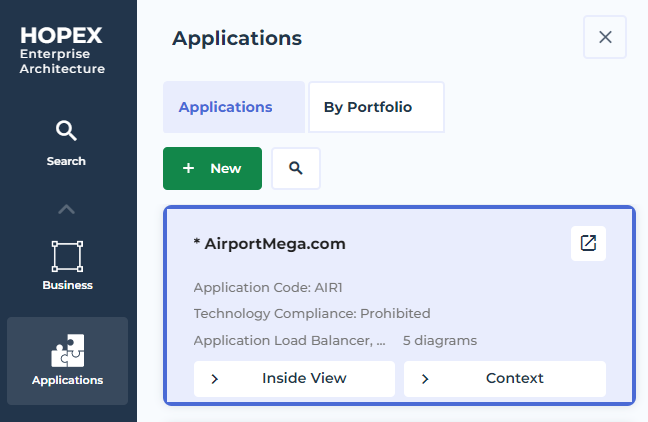
Task: Select the AirportMega.com card title
Action: [269, 244]
